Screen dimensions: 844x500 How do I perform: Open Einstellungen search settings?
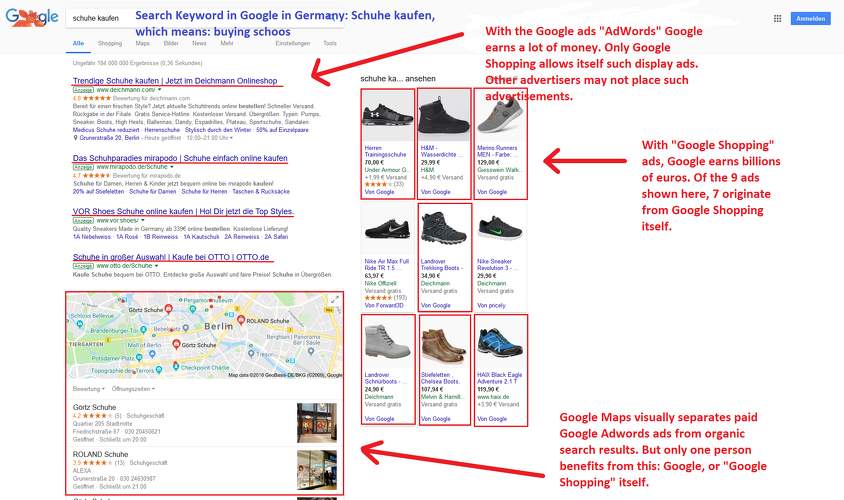[292, 43]
